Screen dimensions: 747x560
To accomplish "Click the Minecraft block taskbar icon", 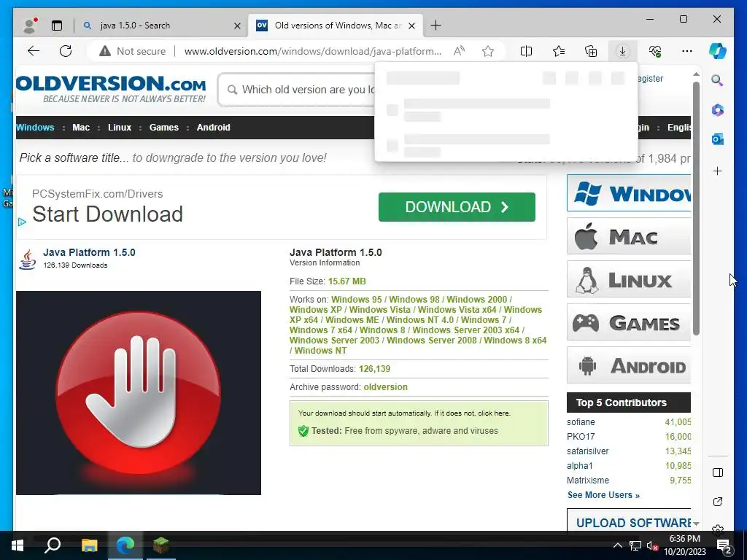I will (x=161, y=545).
